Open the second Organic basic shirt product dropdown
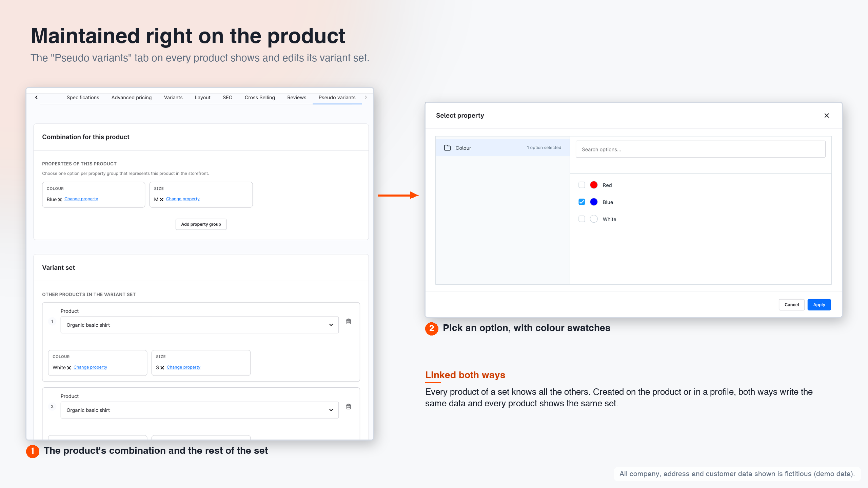868x488 pixels. [x=199, y=410]
